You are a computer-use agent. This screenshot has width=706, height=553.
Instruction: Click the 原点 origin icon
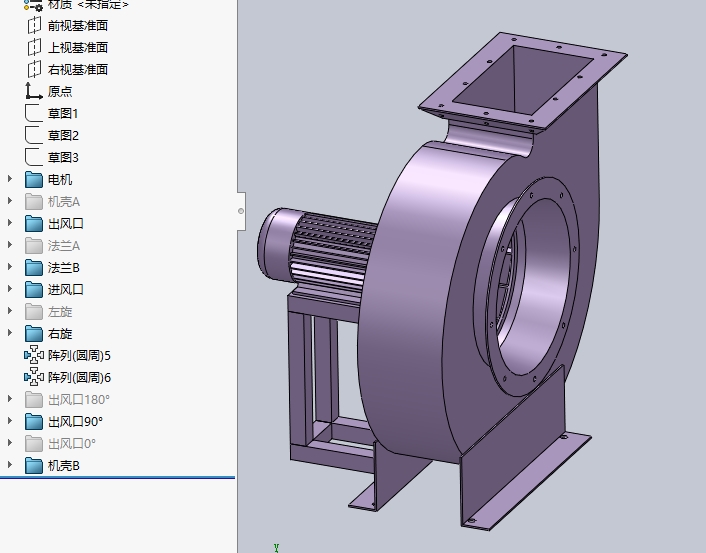point(34,91)
